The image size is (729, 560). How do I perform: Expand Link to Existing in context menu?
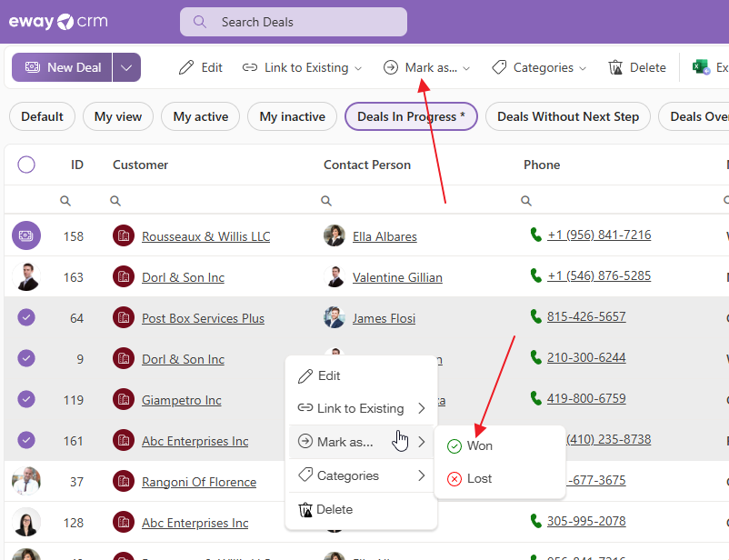tap(361, 408)
